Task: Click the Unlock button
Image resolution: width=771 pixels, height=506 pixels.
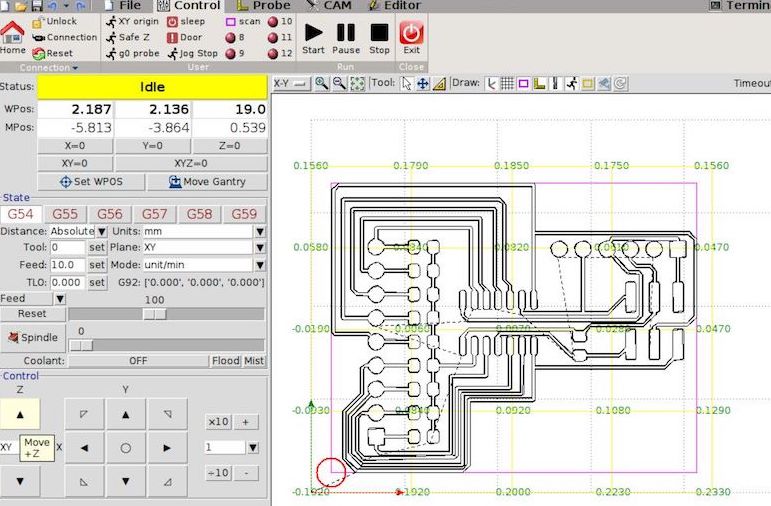Action: tap(55, 22)
